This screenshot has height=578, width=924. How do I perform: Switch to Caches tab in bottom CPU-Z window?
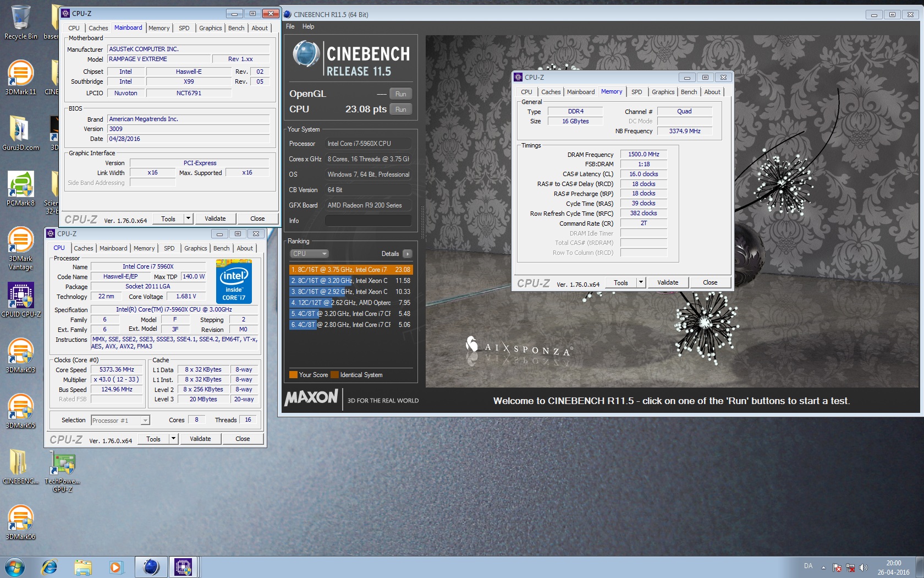84,248
